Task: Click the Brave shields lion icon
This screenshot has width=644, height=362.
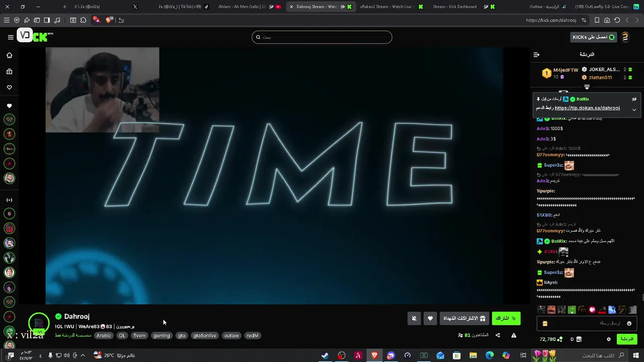Action: pos(110,20)
